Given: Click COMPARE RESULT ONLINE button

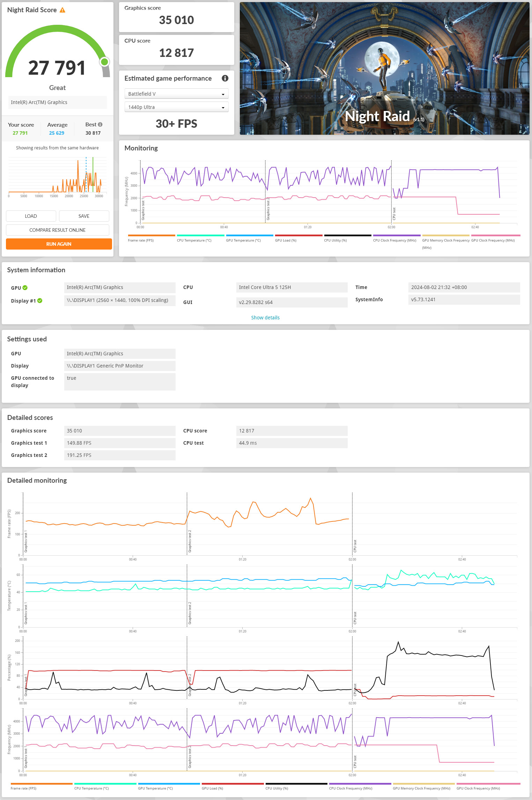Looking at the screenshot, I should (x=57, y=230).
